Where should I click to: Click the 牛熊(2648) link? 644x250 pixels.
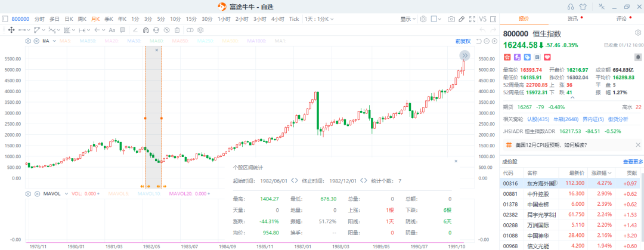pos(565,119)
